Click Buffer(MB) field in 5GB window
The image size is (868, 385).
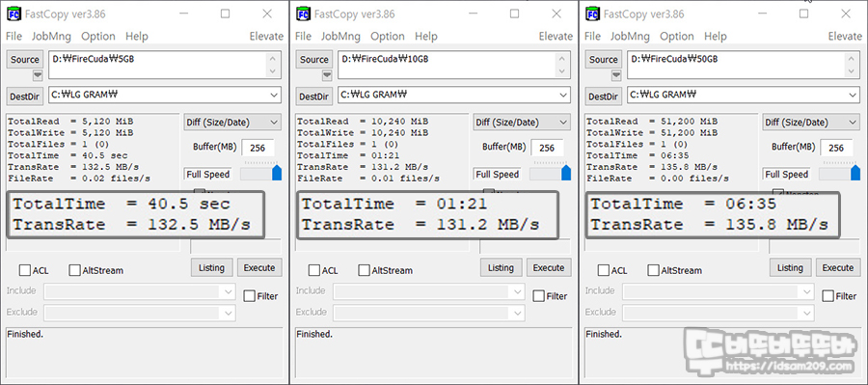coord(258,148)
